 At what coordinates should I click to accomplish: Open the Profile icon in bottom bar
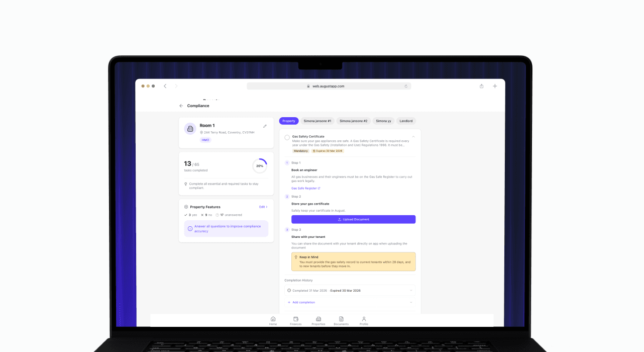[364, 319]
